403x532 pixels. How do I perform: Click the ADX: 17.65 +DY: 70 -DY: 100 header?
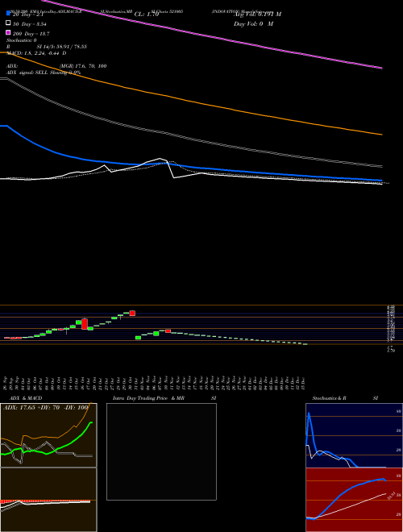45,408
